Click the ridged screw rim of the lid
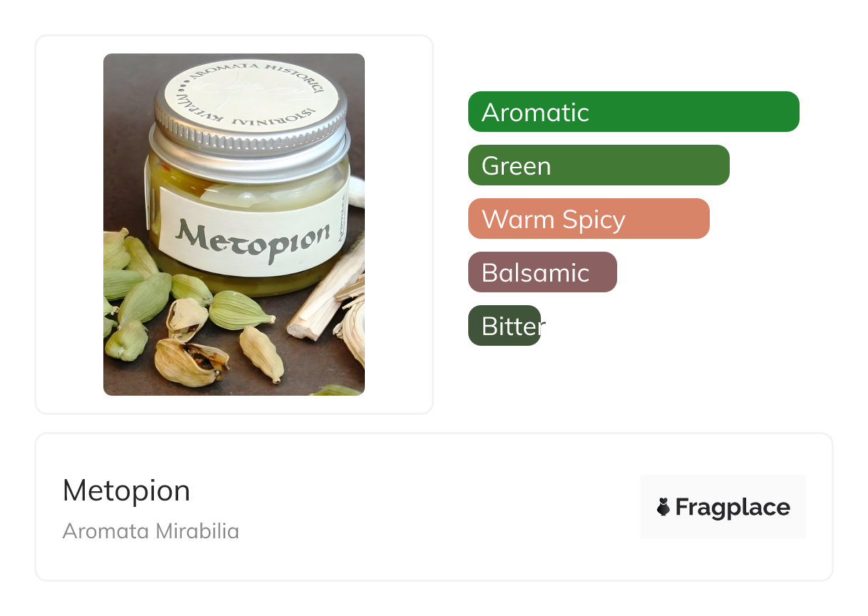The width and height of the screenshot is (868, 616). coord(249,143)
